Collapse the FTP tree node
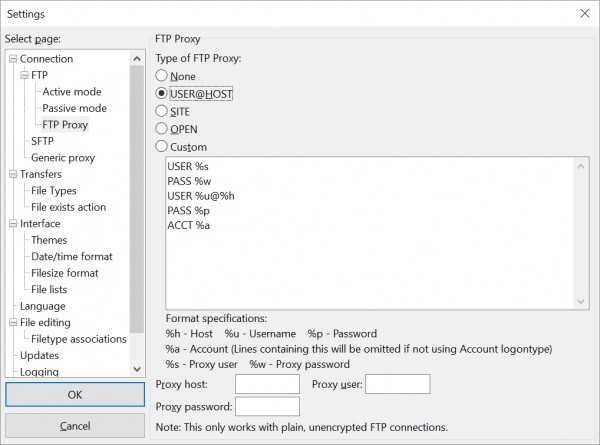Viewport: 600px width, 445px height. (24, 75)
